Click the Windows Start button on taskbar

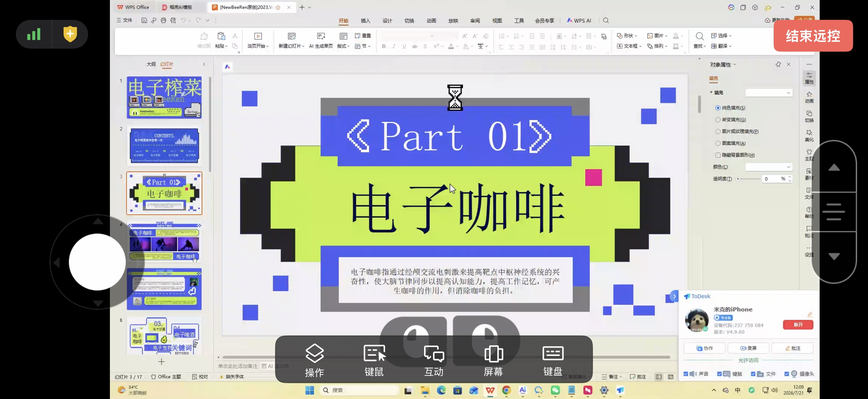(x=309, y=390)
